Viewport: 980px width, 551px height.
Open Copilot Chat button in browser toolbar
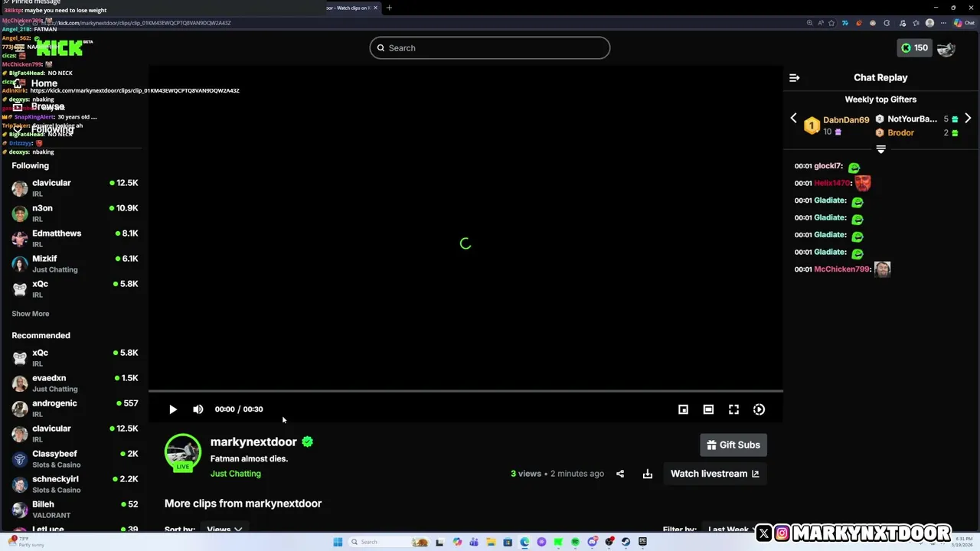tap(964, 23)
